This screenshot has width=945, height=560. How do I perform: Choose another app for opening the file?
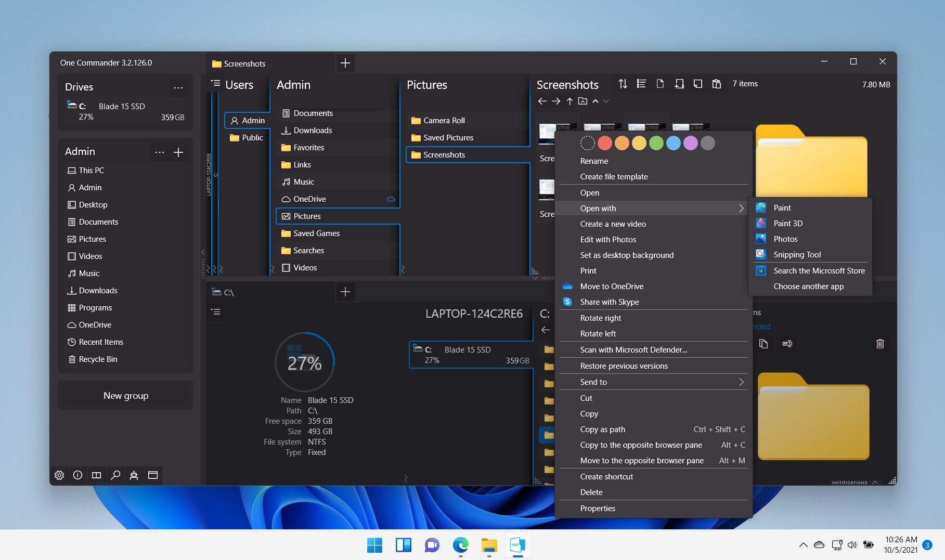point(808,286)
